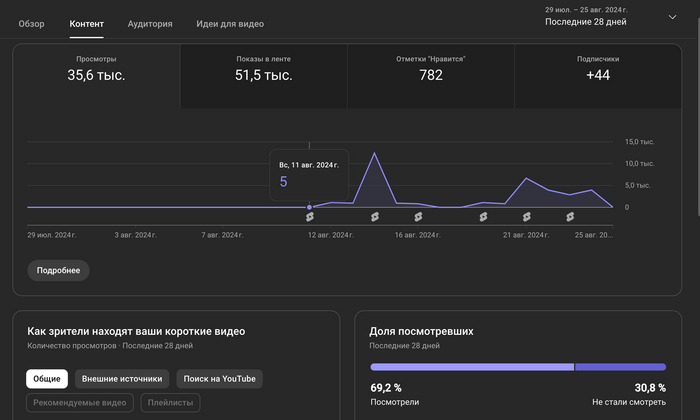
Task: Open the date range dropdown arrow
Action: pos(671,17)
